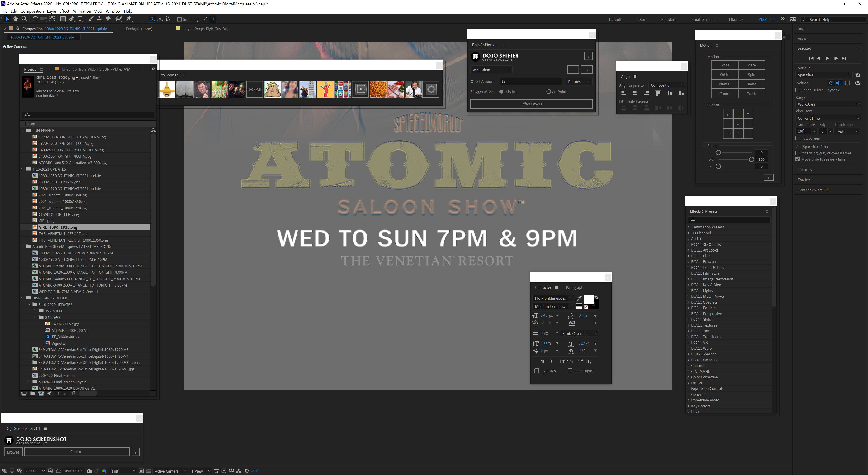Screen dimensions: 868x475
Task: Select inPoint stagger mode radio
Action: pos(501,92)
